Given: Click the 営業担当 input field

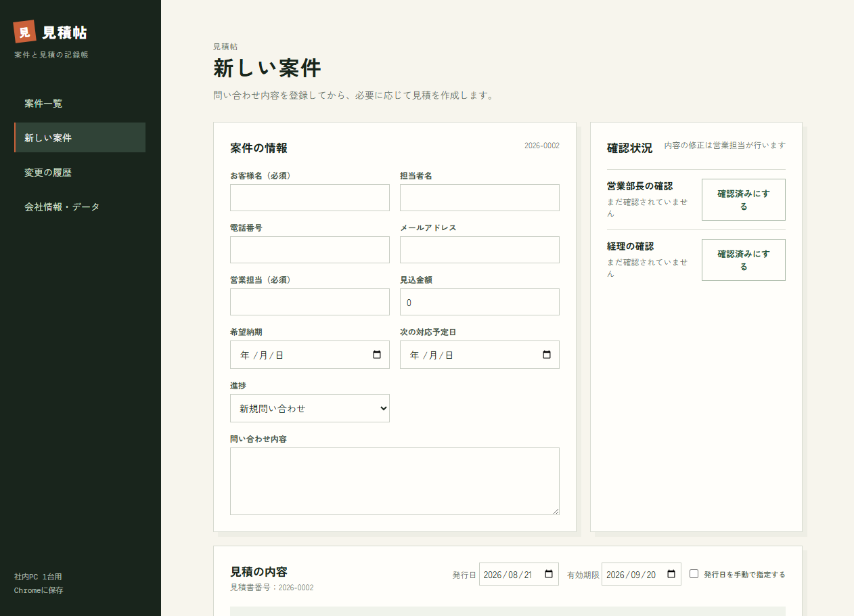Looking at the screenshot, I should click(310, 302).
